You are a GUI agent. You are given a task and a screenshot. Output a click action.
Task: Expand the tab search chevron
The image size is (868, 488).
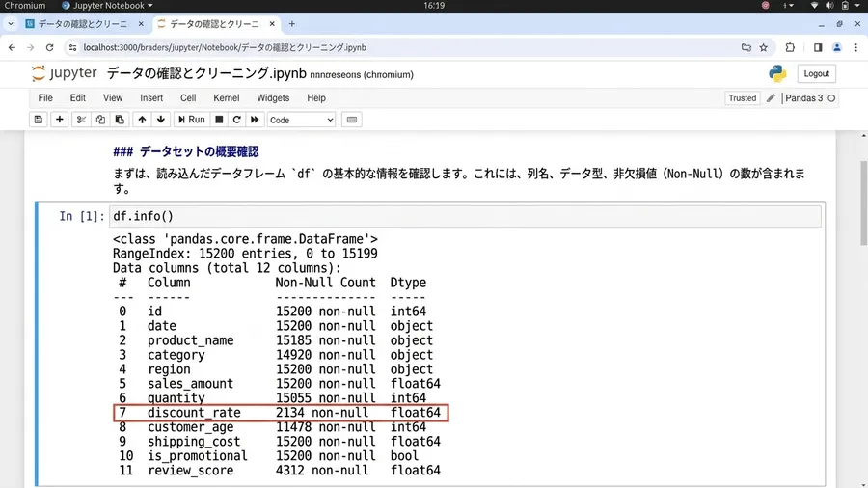[x=10, y=24]
